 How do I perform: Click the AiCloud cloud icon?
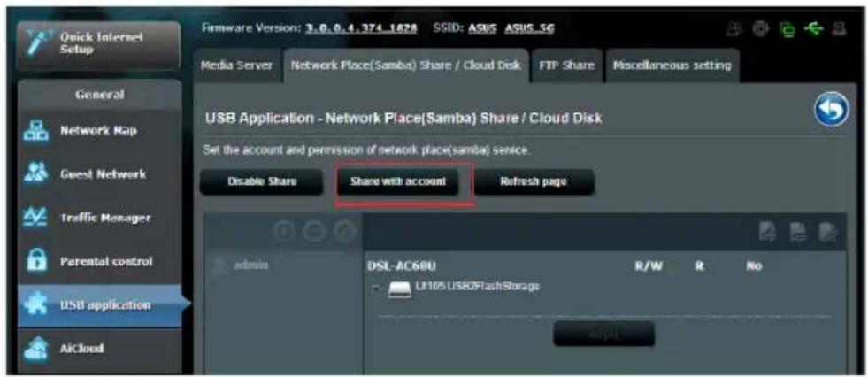(x=35, y=349)
